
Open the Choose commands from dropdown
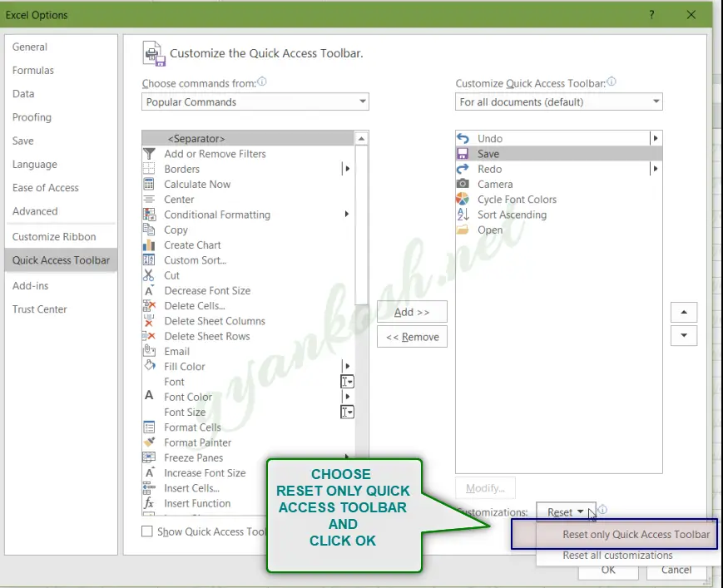pos(255,101)
